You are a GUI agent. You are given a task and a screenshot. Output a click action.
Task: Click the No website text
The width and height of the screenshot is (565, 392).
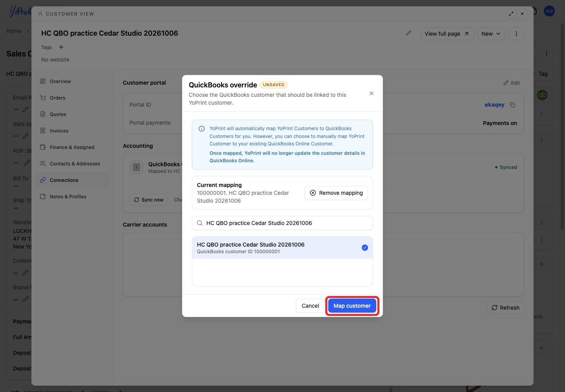(x=55, y=60)
